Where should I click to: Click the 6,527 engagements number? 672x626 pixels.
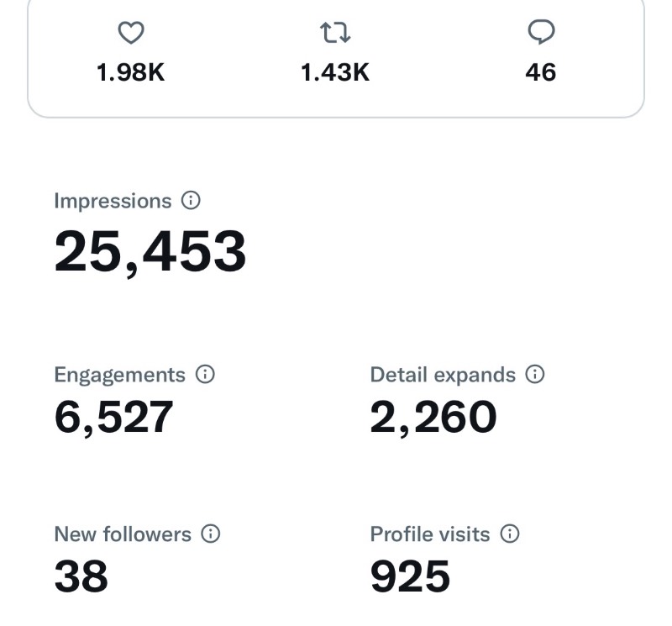click(x=113, y=417)
